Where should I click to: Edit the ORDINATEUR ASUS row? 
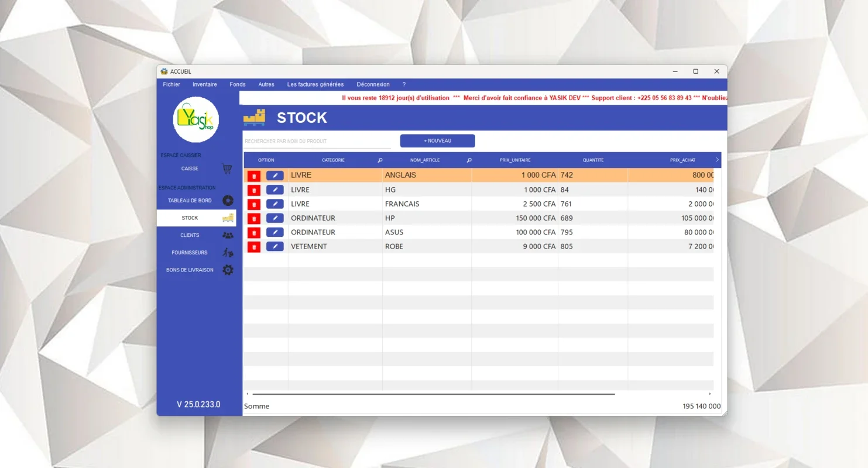tap(275, 232)
